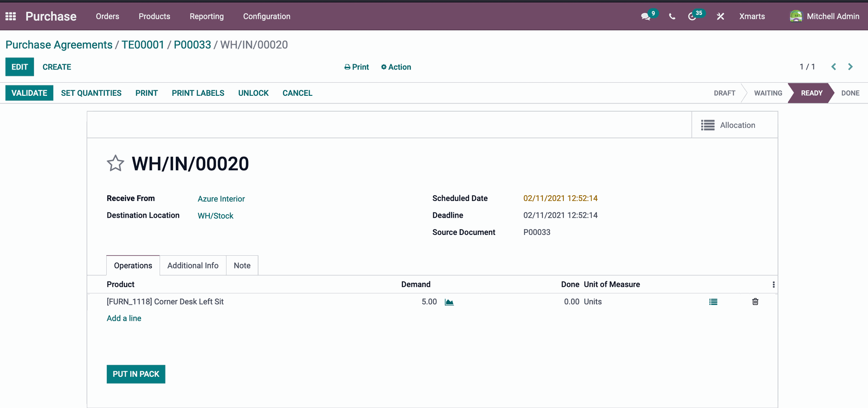Click the P00033 source document value
868x408 pixels.
[537, 232]
